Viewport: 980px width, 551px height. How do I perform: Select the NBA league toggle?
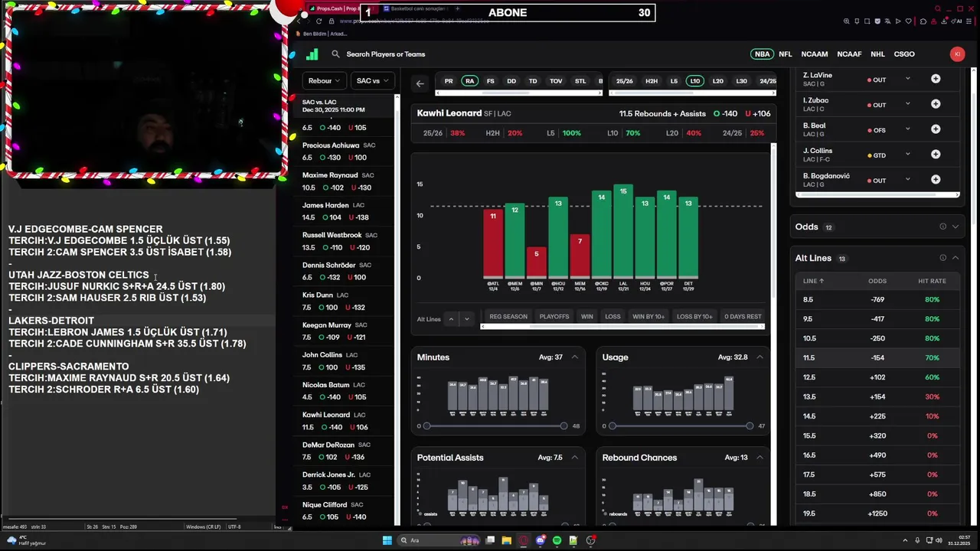762,54
